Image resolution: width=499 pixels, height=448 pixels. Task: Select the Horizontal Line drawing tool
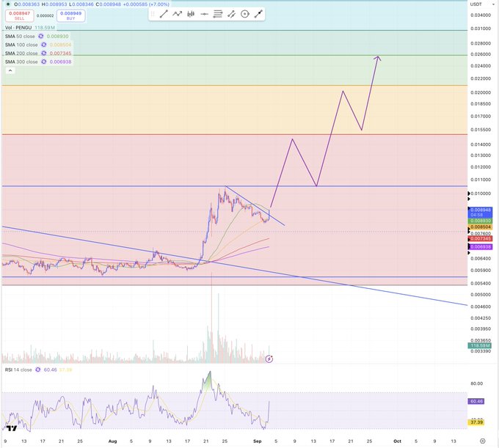point(204,14)
